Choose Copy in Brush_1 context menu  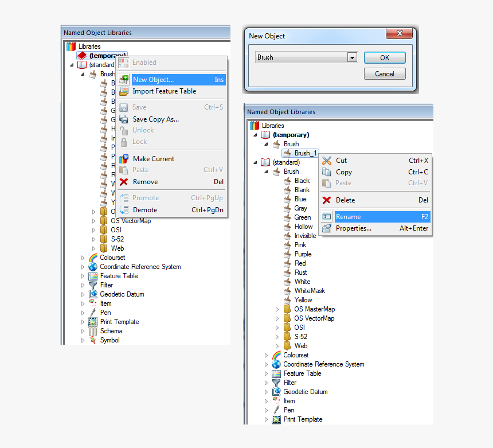[x=375, y=172]
